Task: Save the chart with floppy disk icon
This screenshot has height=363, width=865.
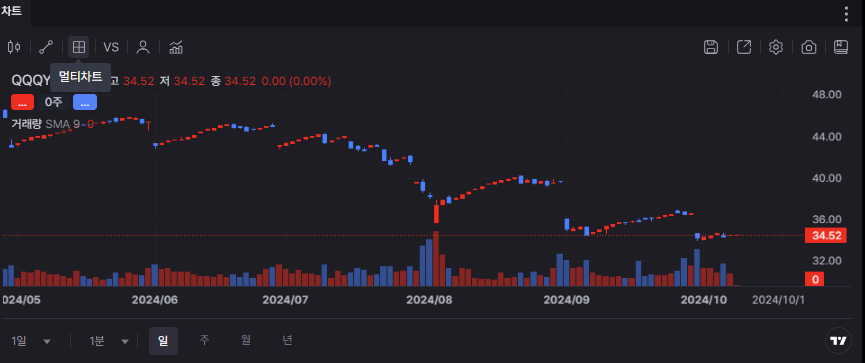Action: tap(711, 47)
